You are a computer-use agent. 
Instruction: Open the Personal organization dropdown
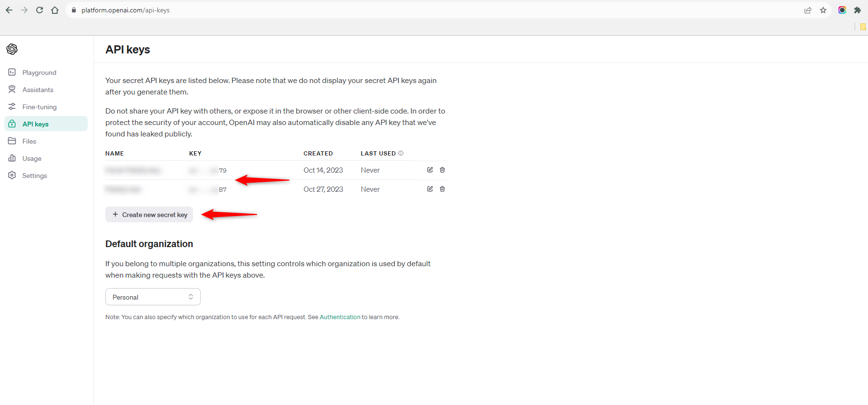pyautogui.click(x=153, y=297)
